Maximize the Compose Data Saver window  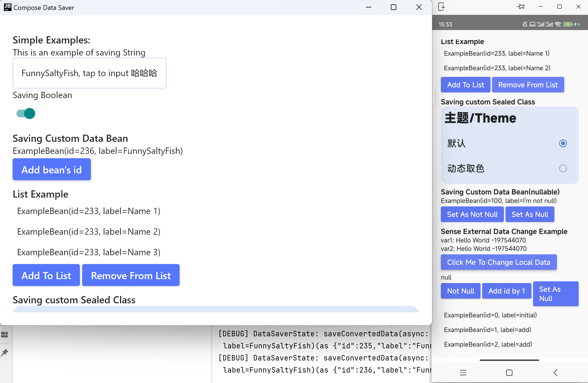tap(393, 7)
